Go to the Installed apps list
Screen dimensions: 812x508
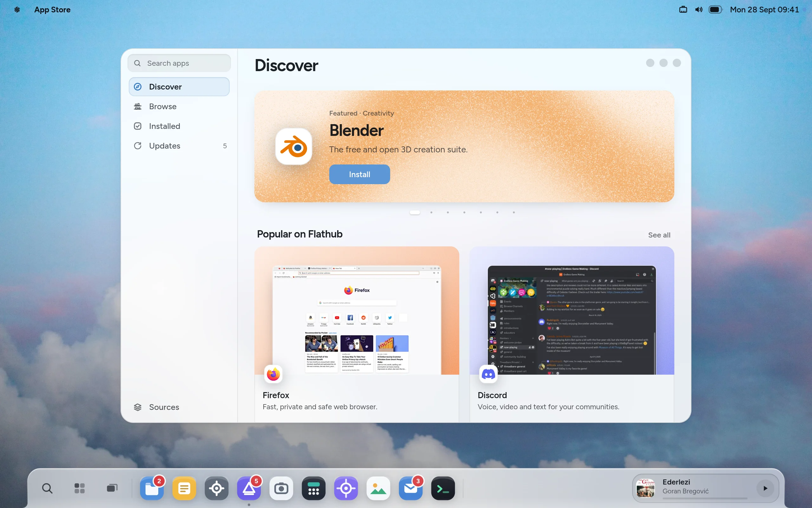pyautogui.click(x=179, y=126)
